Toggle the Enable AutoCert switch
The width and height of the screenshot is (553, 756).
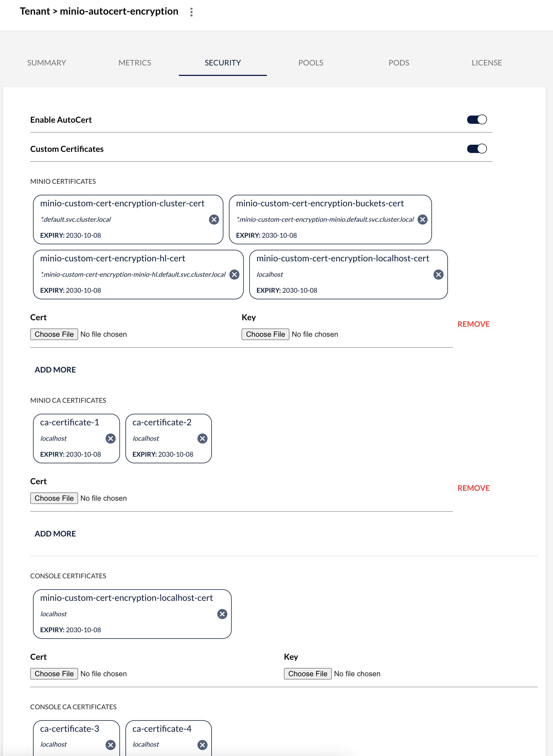[477, 119]
